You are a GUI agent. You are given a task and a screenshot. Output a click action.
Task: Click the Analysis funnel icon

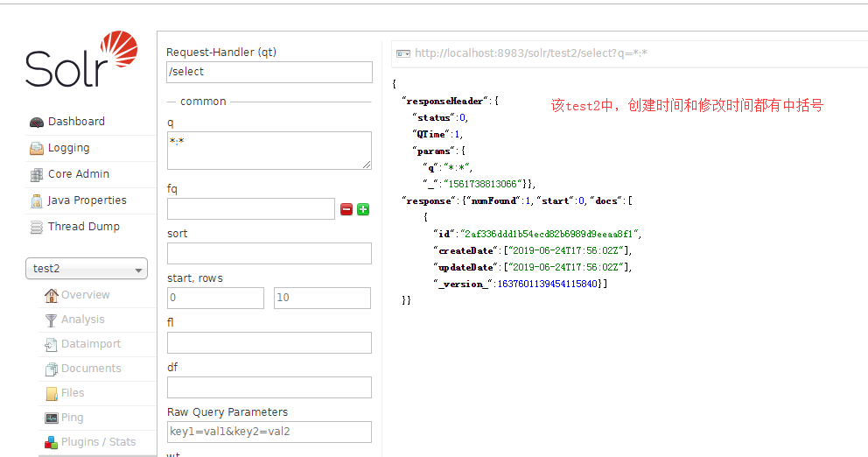[51, 320]
